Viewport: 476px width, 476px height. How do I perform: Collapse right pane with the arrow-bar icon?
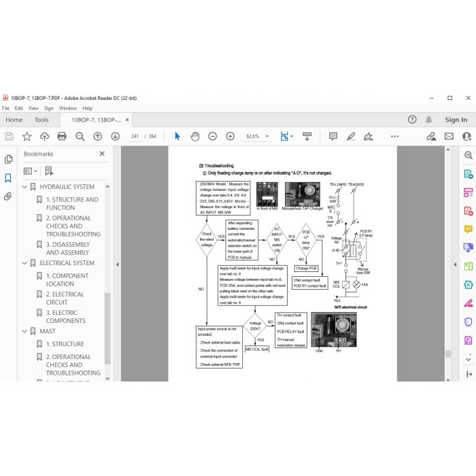[x=469, y=374]
